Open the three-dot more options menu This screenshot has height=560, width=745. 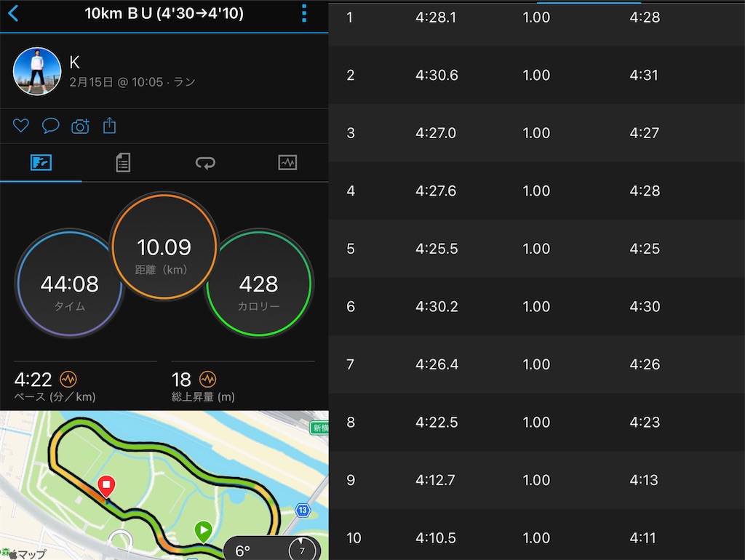click(304, 13)
